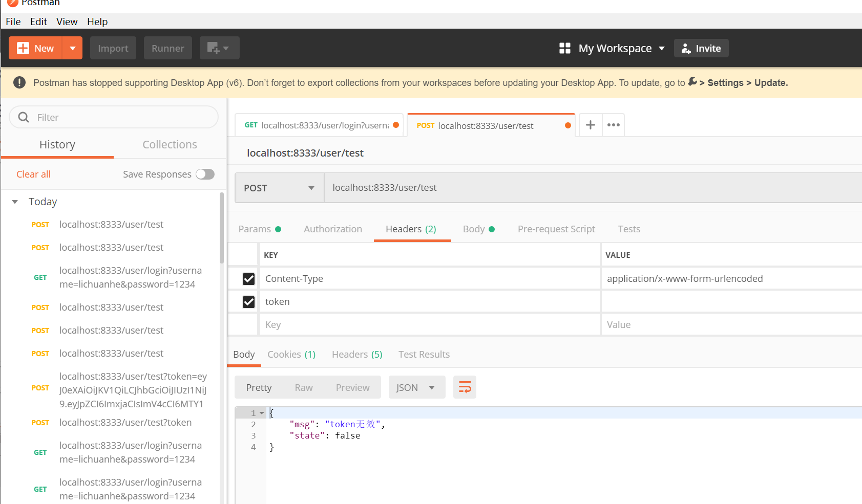Click the wrench settings icon in banner
Screen dimensions: 862x504
(x=692, y=81)
